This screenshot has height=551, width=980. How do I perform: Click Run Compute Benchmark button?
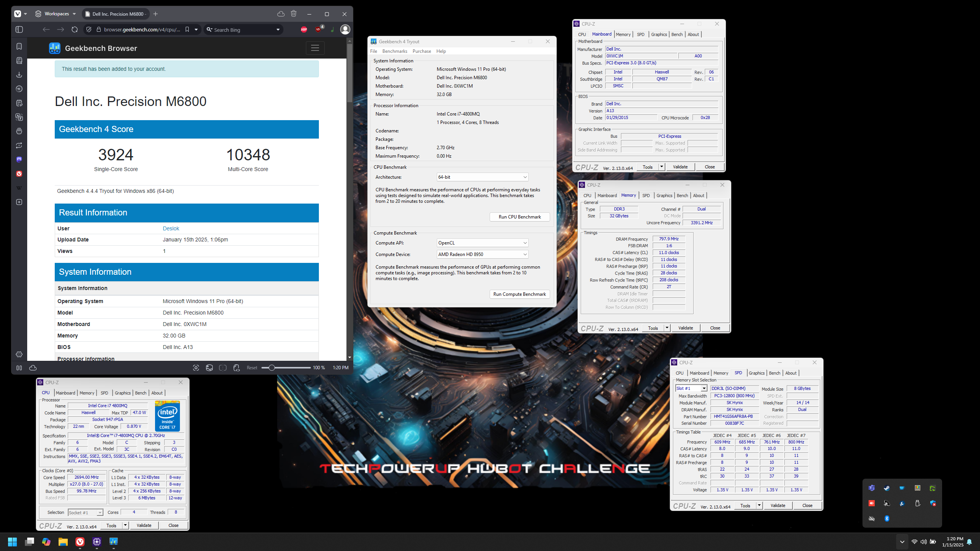[519, 294]
